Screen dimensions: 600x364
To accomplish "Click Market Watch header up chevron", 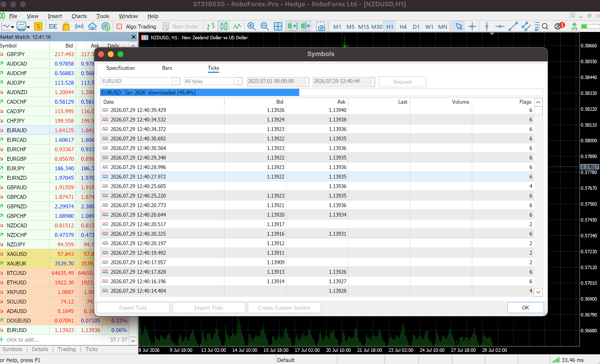I will (x=133, y=46).
